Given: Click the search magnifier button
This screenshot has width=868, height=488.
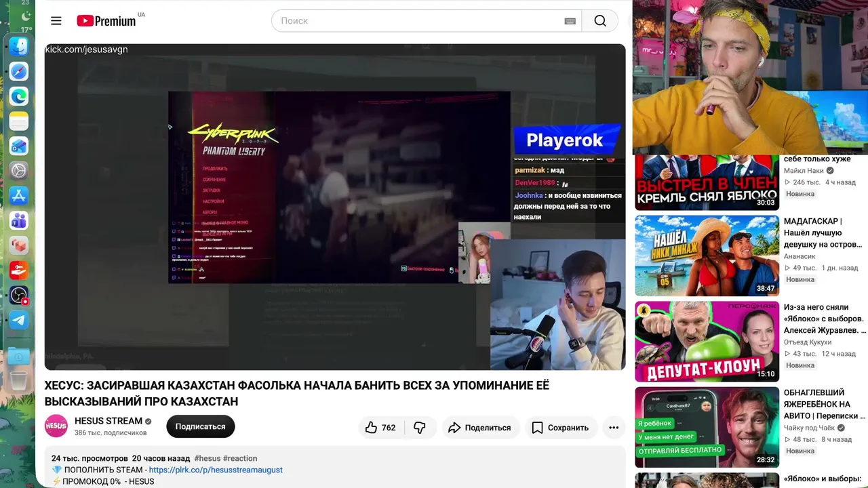Looking at the screenshot, I should pyautogui.click(x=600, y=21).
